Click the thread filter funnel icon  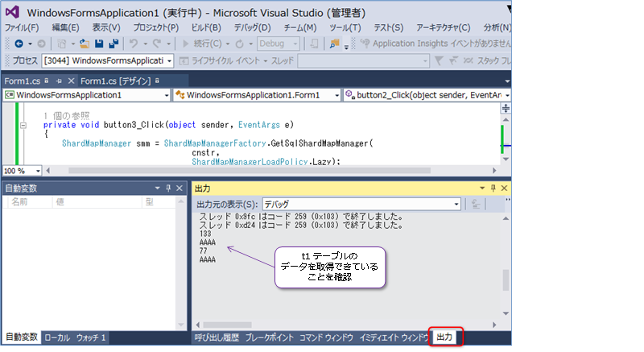coord(439,60)
